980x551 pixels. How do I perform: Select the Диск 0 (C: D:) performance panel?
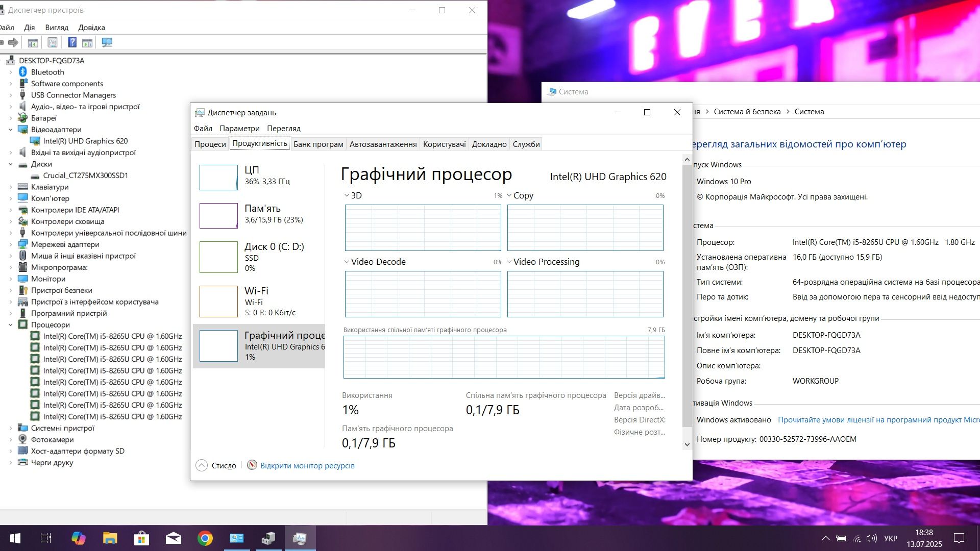tap(259, 257)
